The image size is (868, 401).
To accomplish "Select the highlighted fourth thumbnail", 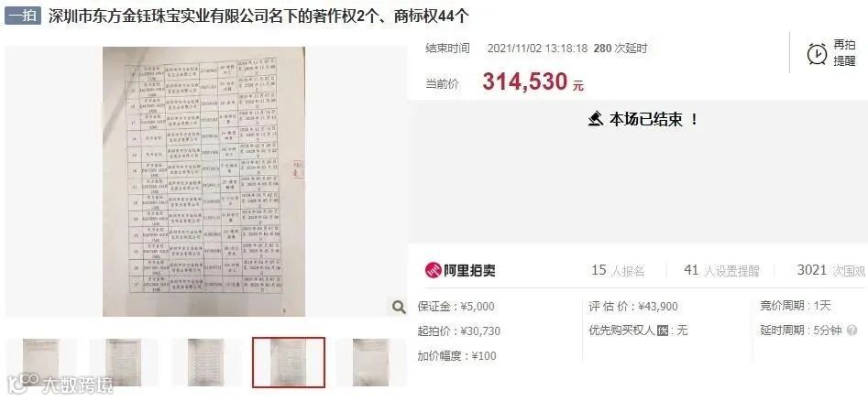I will 289,363.
